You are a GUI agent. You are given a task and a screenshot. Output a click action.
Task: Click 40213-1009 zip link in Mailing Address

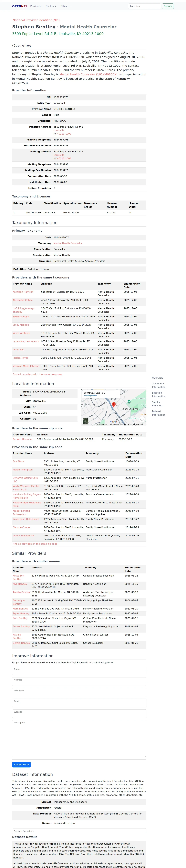click(64, 158)
